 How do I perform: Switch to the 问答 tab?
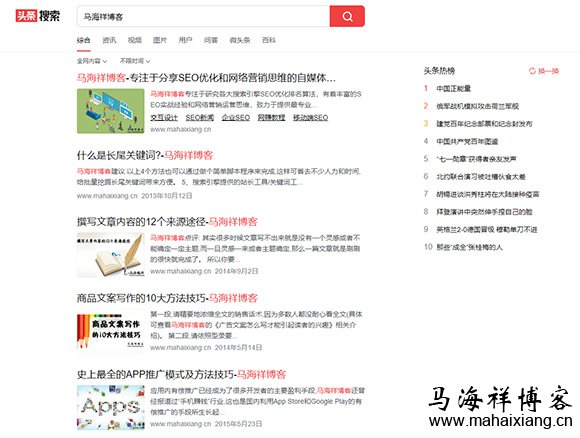211,40
